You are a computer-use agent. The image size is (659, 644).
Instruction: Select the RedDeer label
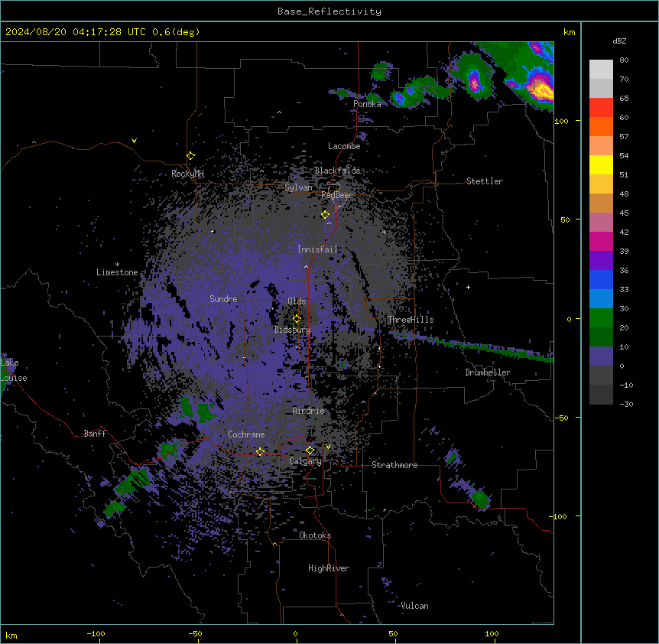336,195
